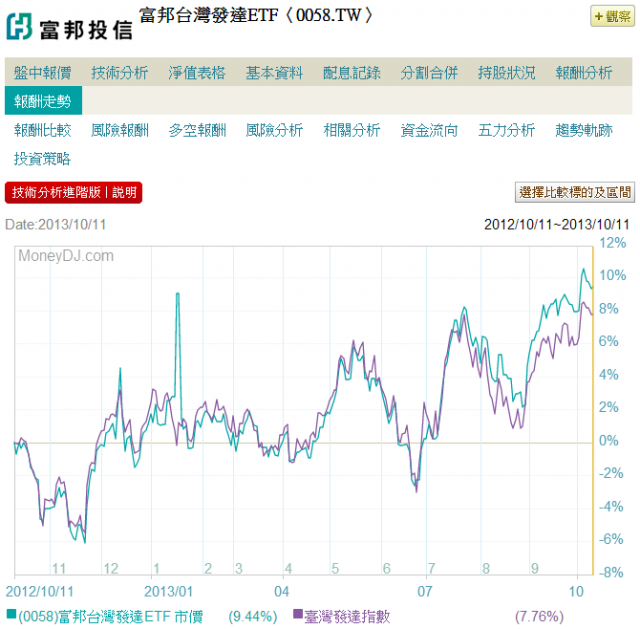Go to the 配息記錄 tab
Screen dimensions: 640x629
(x=352, y=73)
